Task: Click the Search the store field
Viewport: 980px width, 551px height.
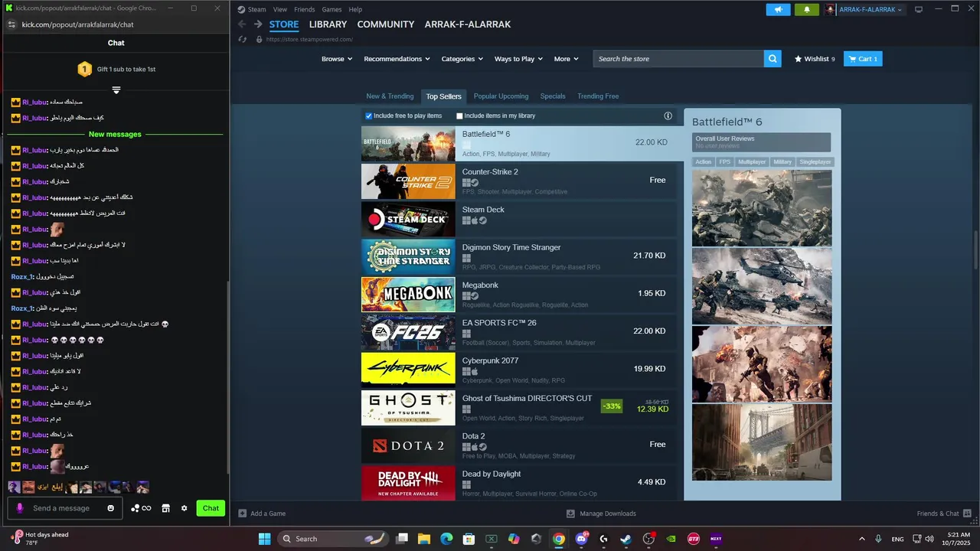Action: pos(678,59)
